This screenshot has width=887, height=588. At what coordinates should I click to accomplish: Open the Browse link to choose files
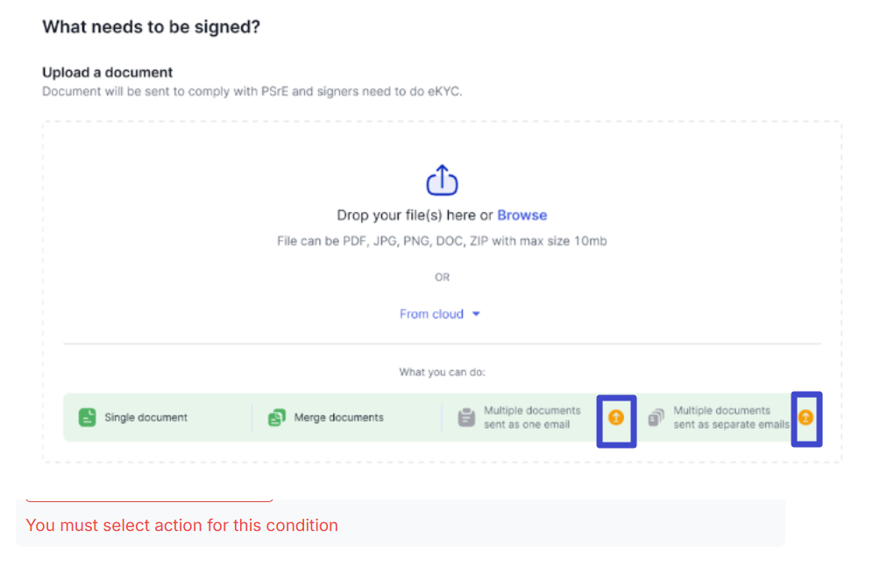click(522, 215)
